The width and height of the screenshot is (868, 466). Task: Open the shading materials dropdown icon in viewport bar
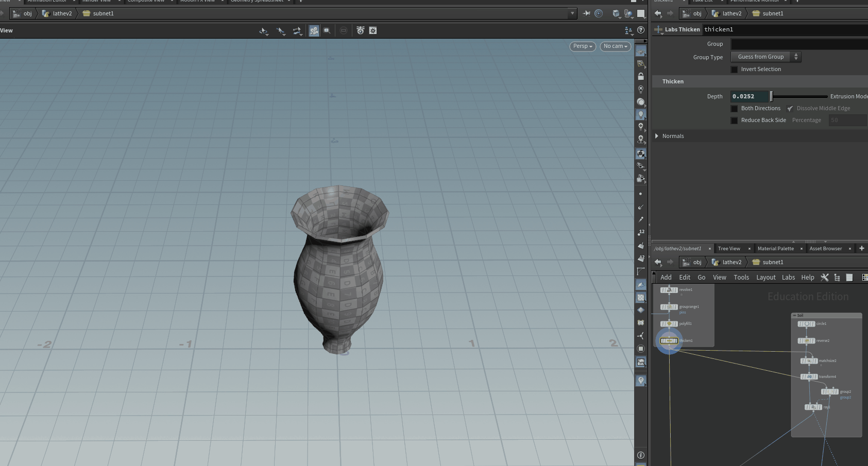point(628,14)
